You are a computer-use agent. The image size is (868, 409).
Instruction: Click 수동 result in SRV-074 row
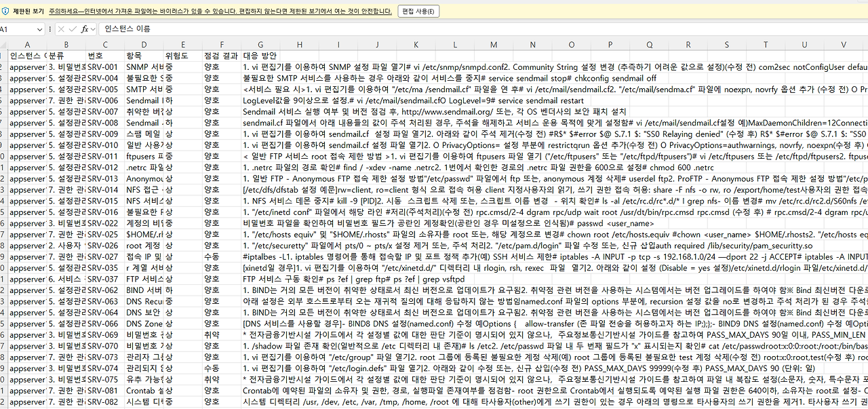[x=222, y=368]
